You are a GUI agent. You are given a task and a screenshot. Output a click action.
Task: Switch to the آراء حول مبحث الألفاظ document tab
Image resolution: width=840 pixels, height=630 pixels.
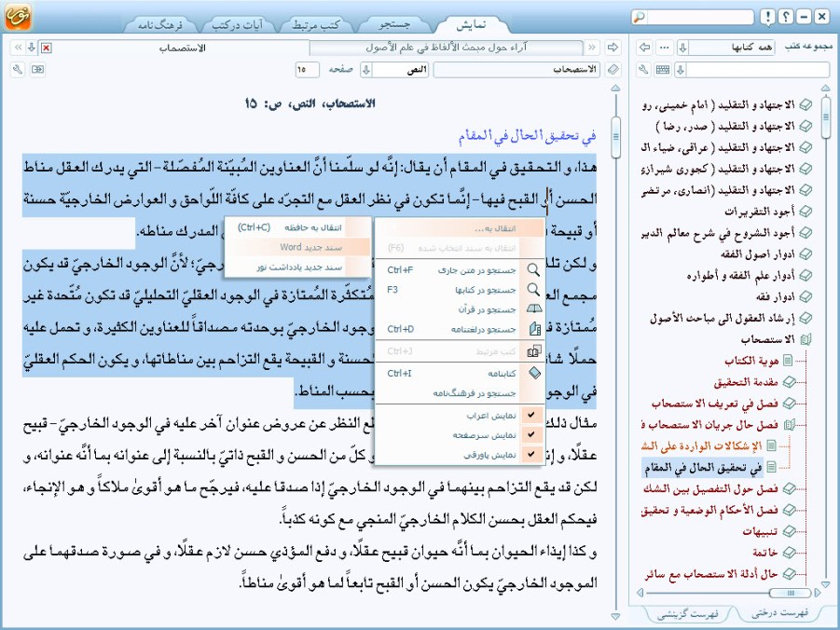[x=447, y=48]
